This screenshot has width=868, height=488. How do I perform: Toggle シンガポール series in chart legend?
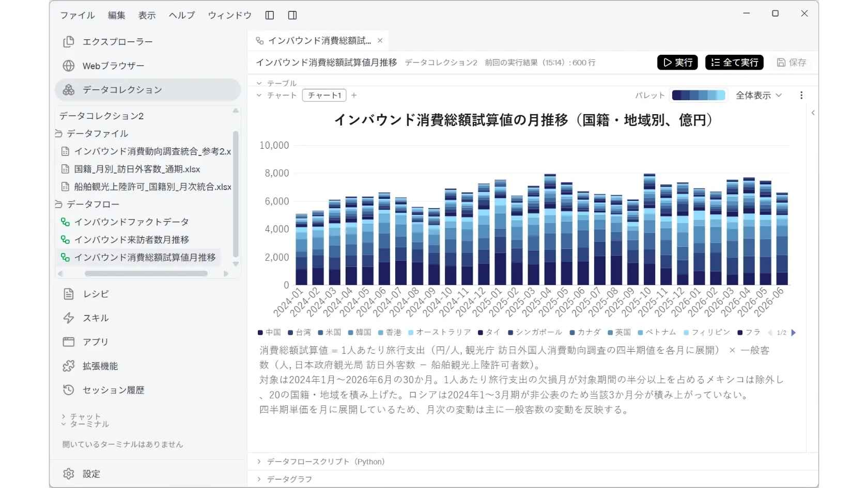535,333
